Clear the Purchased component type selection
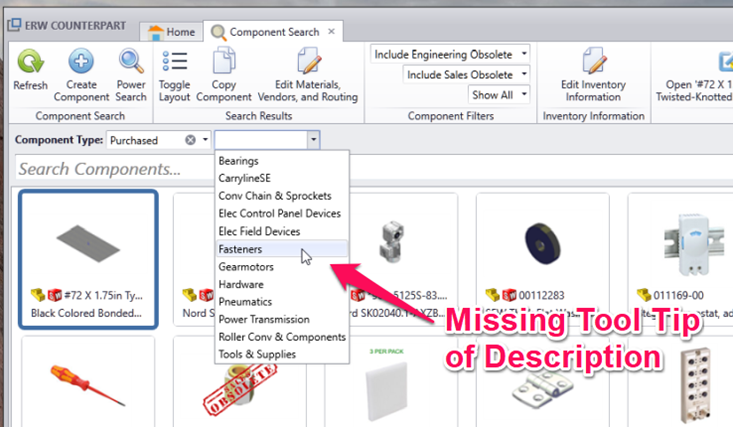This screenshot has height=430, width=733. pyautogui.click(x=189, y=140)
